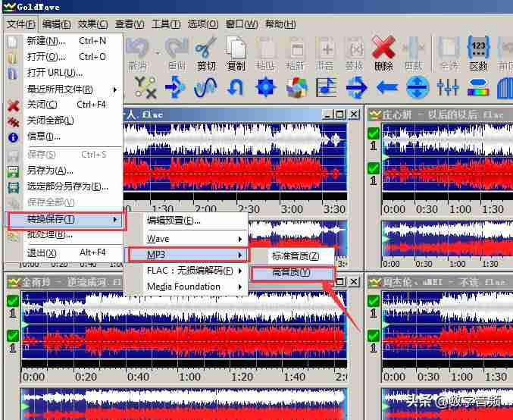
Task: Toggle left channel checkbox in 以后的以后 window
Action: pos(374,133)
